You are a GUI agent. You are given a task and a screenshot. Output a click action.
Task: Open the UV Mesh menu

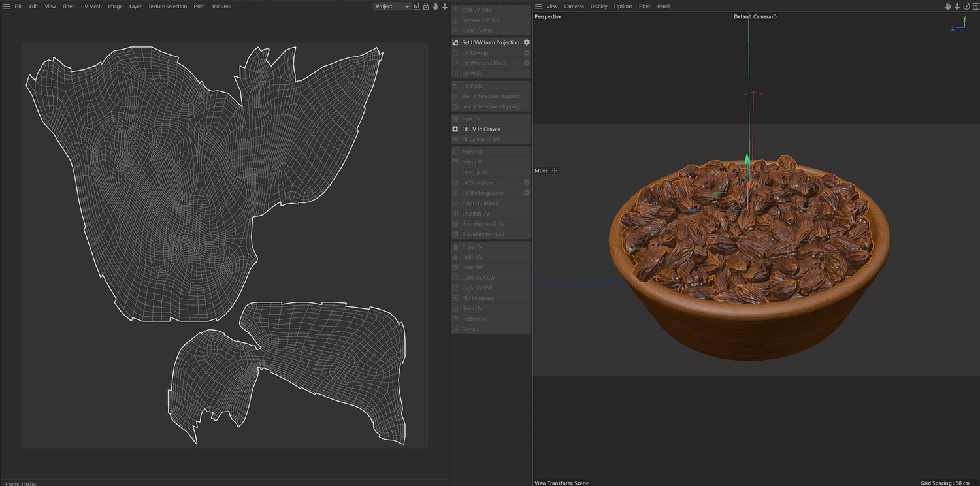pos(91,7)
